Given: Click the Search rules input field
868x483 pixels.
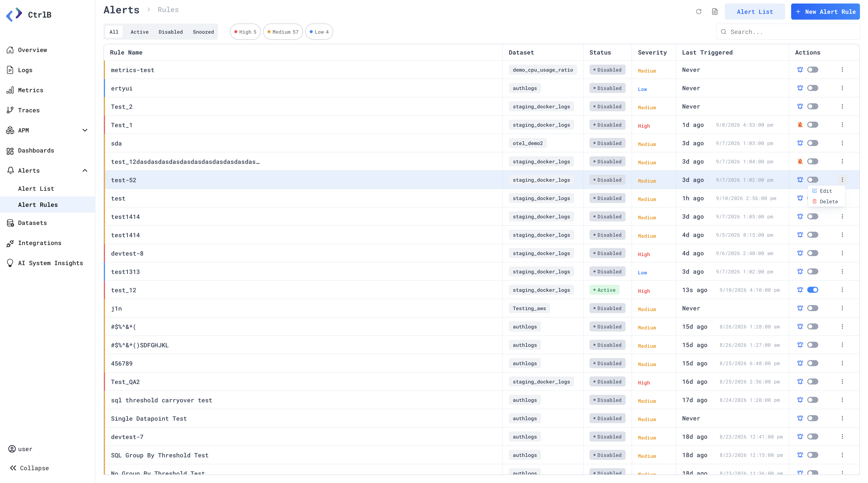Looking at the screenshot, I should pos(788,32).
